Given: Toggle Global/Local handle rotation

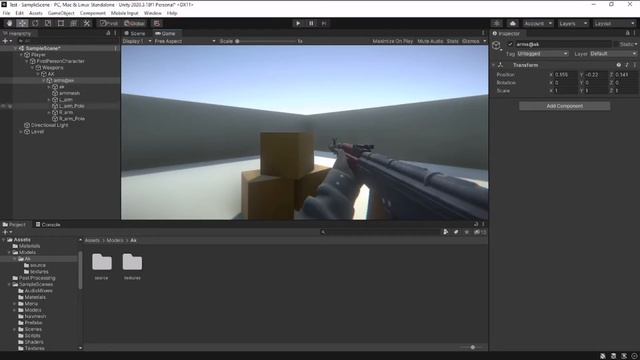Looking at the screenshot, I should [134, 23].
